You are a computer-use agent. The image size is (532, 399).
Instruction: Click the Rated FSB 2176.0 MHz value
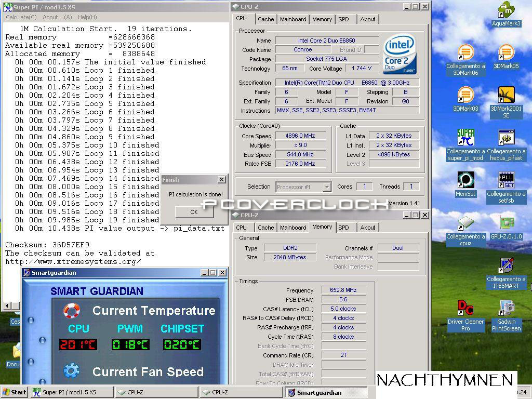tap(300, 164)
